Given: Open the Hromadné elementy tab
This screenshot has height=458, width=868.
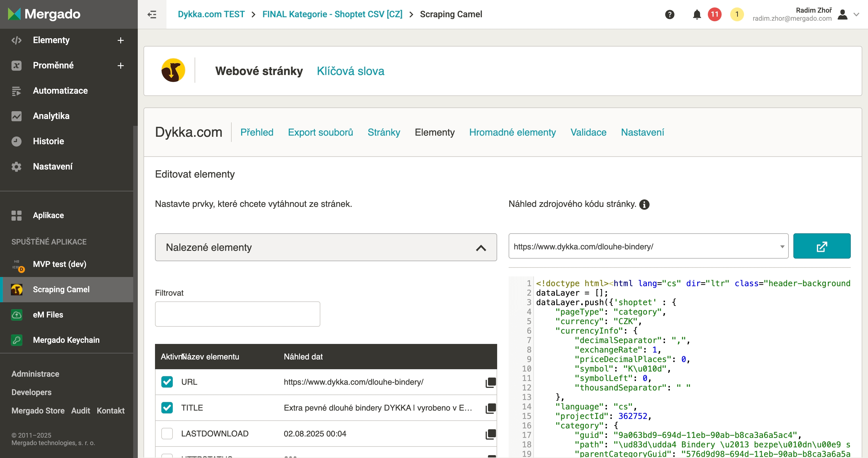Looking at the screenshot, I should click(512, 132).
